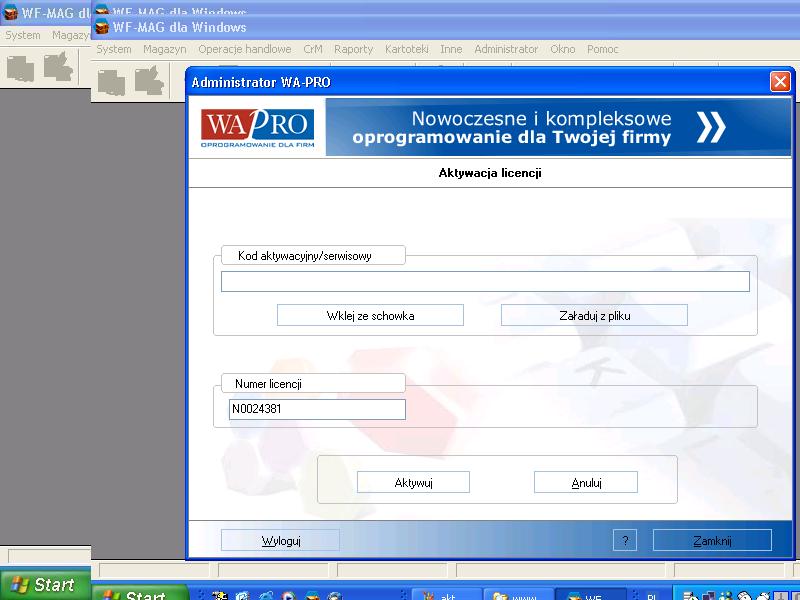Click the banner text 'oprogramowanie dla Twojej firmy'
Image resolution: width=800 pixels, height=600 pixels.
[511, 137]
